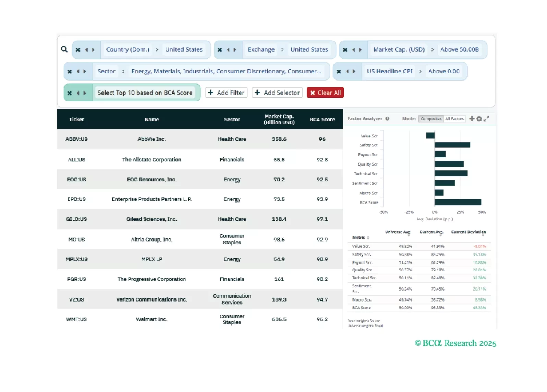
Task: Sort table by Ticker header
Action: [76, 120]
